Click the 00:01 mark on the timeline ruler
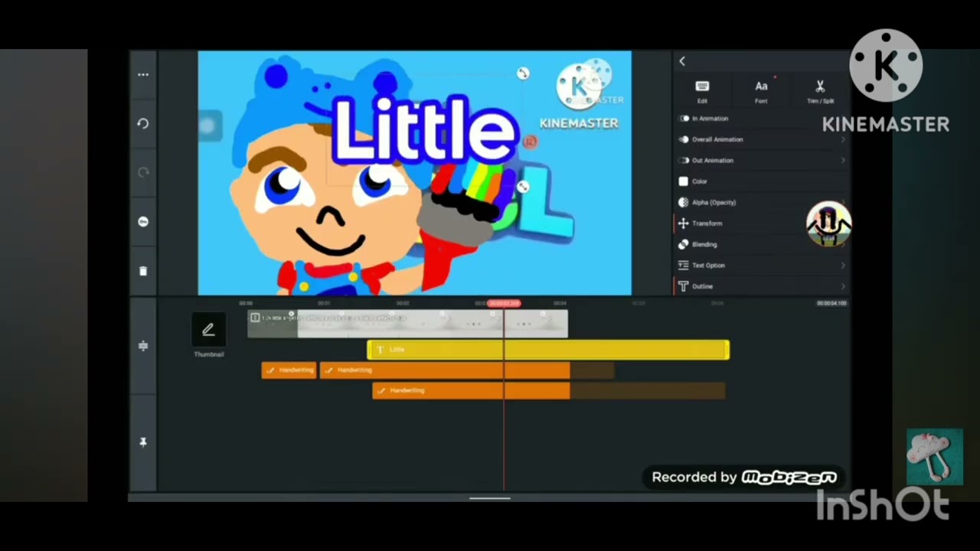 pos(324,304)
